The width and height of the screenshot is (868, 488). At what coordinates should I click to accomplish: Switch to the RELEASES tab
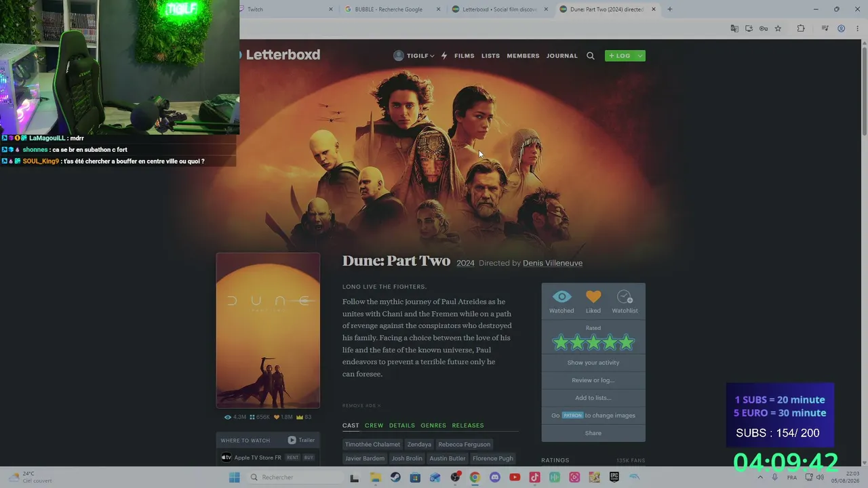point(468,426)
